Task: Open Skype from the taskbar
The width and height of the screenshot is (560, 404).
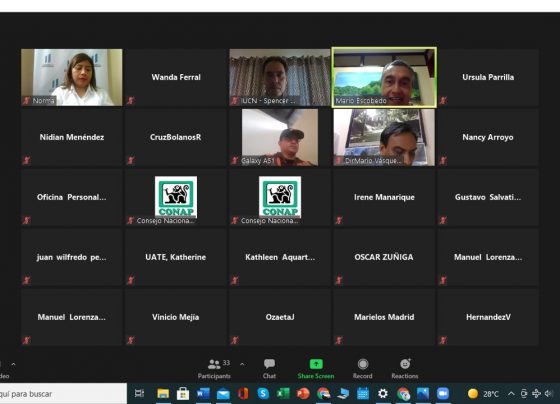Action: (263, 394)
